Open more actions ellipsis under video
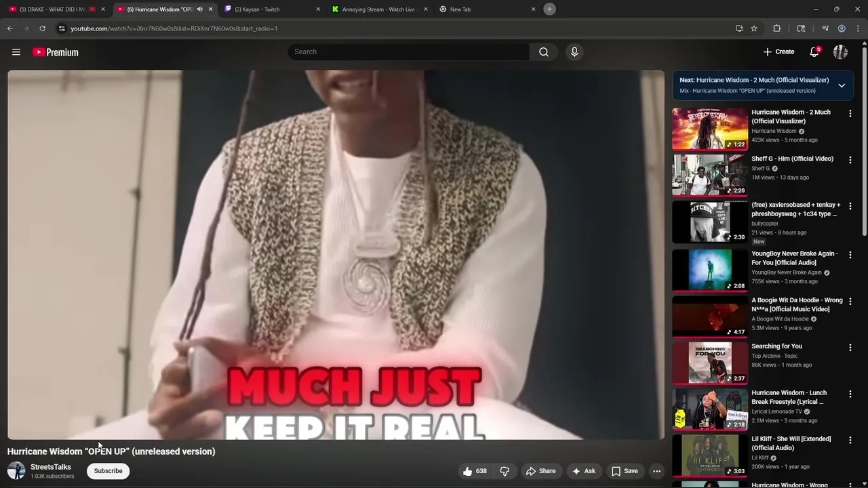Viewport: 868px width, 488px height. [x=656, y=471]
